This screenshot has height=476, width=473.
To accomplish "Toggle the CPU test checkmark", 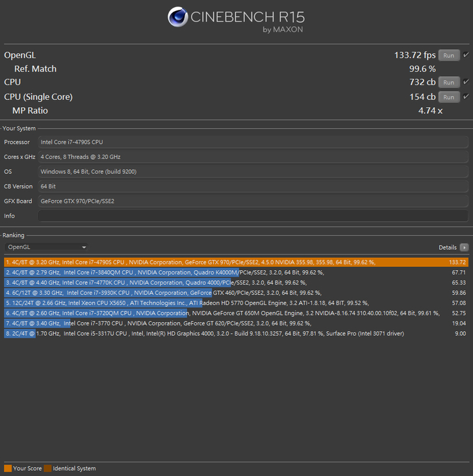I will pos(466,82).
